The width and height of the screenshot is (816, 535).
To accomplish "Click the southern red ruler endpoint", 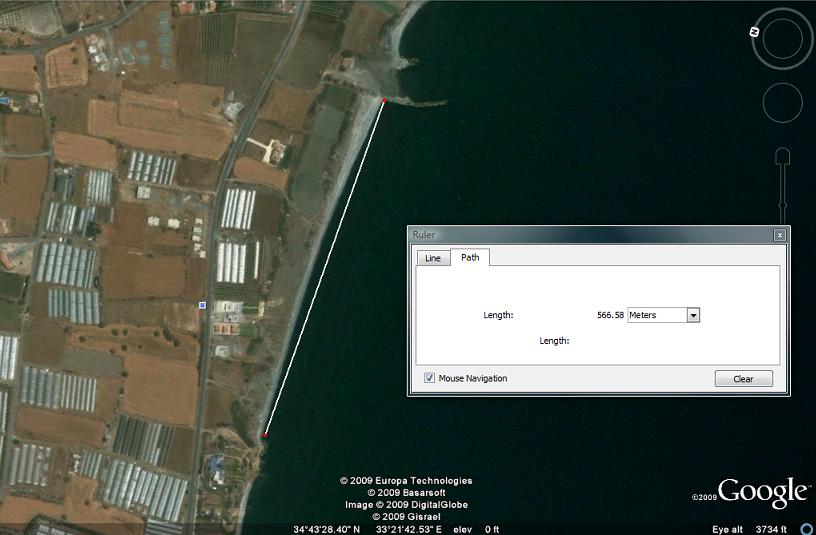I will tap(265, 435).
